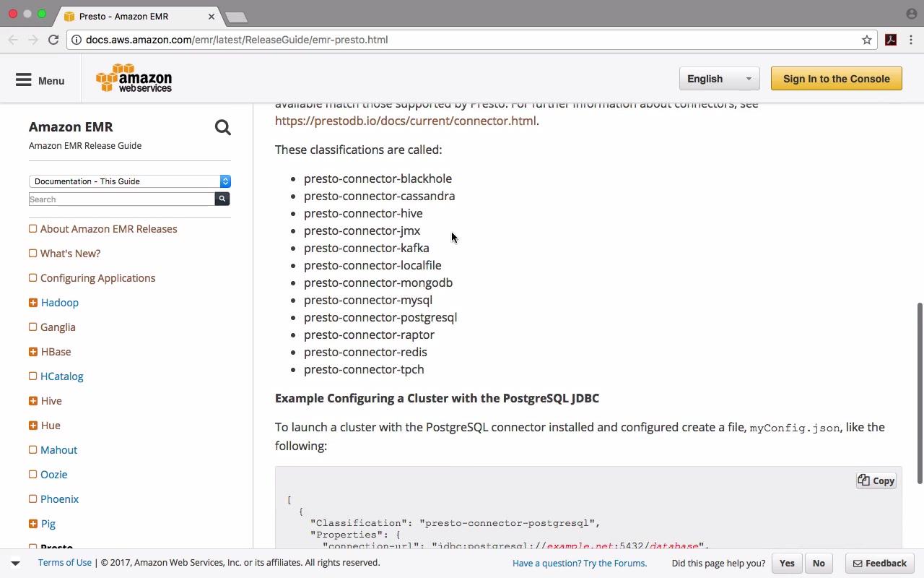Viewport: 924px width, 578px height.
Task: Click Sign In to the Console
Action: coord(836,79)
